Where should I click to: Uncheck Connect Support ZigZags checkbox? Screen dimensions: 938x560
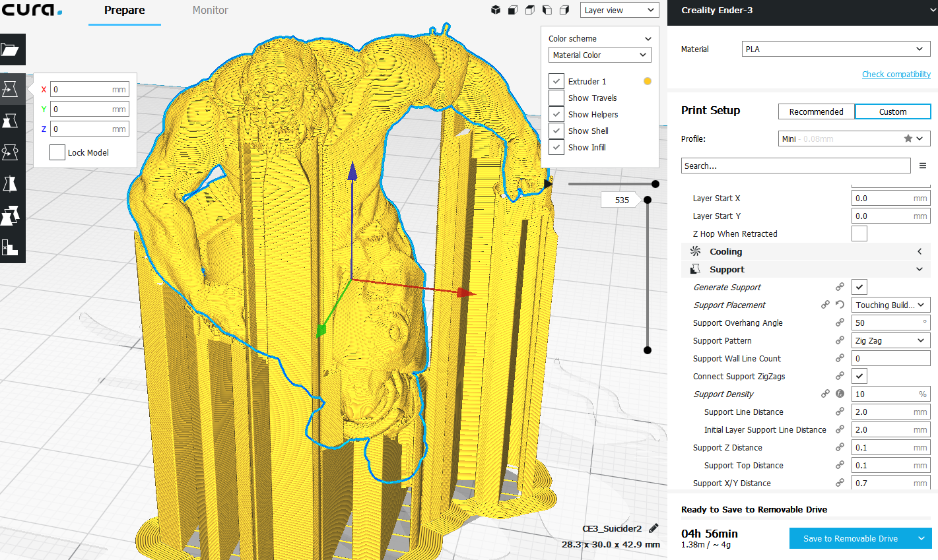coord(859,376)
